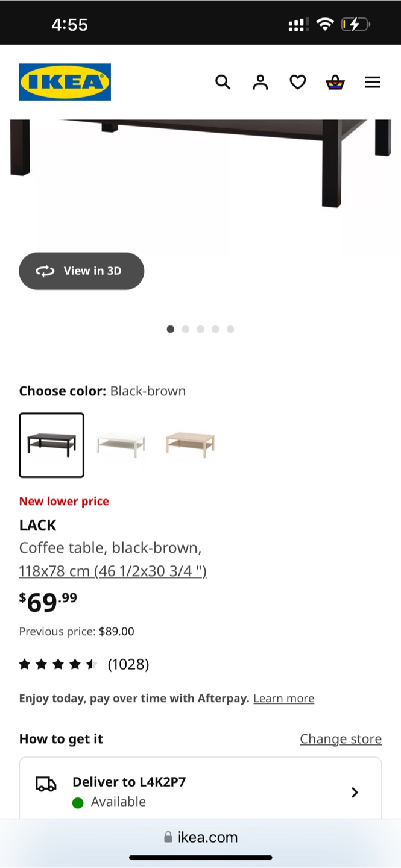The height and width of the screenshot is (868, 401).
Task: Open the favorites heart icon
Action: point(298,82)
